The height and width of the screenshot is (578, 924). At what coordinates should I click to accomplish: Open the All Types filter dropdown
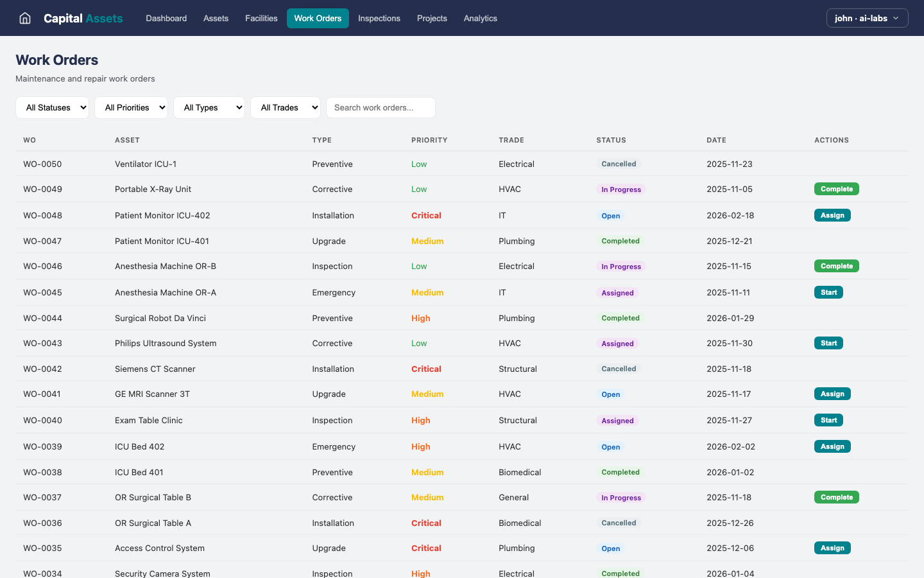coord(209,107)
